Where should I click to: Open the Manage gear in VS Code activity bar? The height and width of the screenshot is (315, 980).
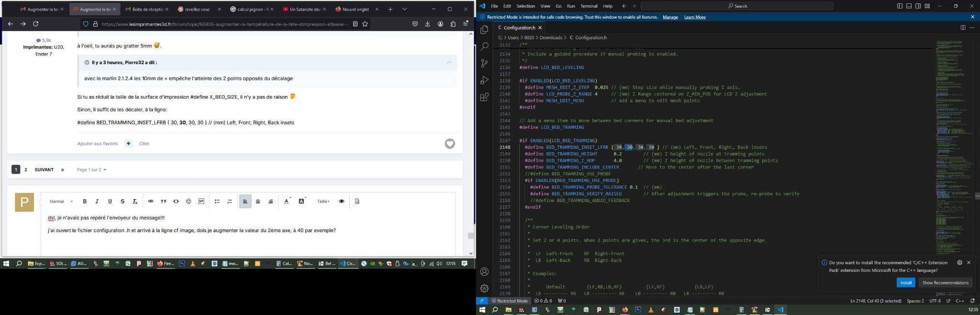click(x=484, y=288)
